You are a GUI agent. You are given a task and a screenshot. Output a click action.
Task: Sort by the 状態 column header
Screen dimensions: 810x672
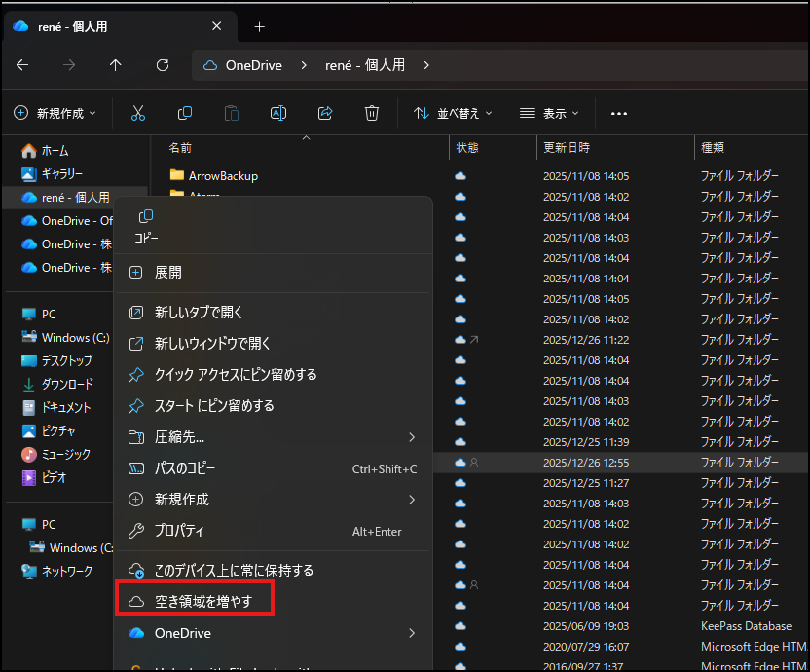pos(467,148)
